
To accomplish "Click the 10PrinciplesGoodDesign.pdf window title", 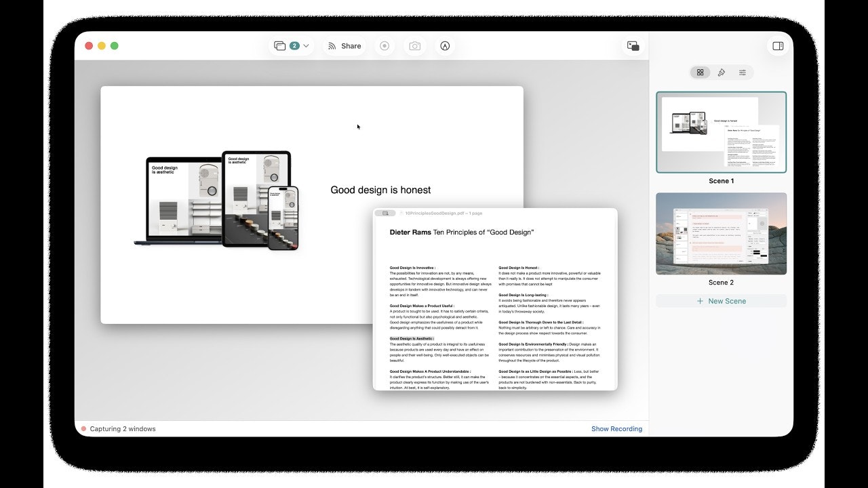I will point(443,213).
